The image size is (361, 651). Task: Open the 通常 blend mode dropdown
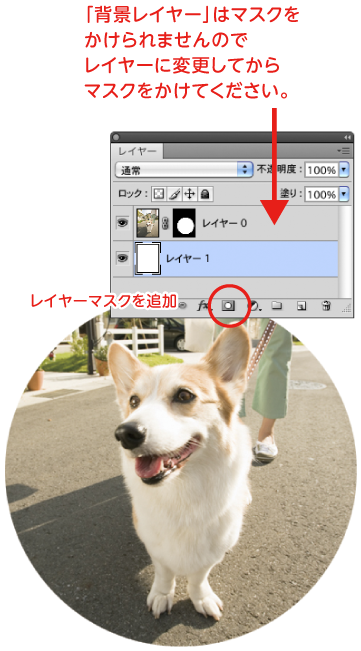click(x=184, y=170)
